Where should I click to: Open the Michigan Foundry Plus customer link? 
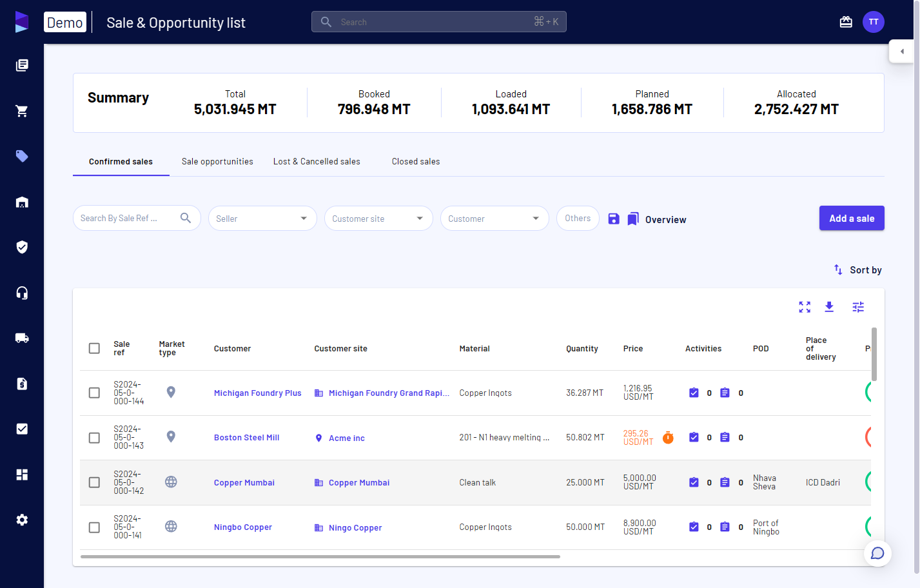click(x=258, y=393)
